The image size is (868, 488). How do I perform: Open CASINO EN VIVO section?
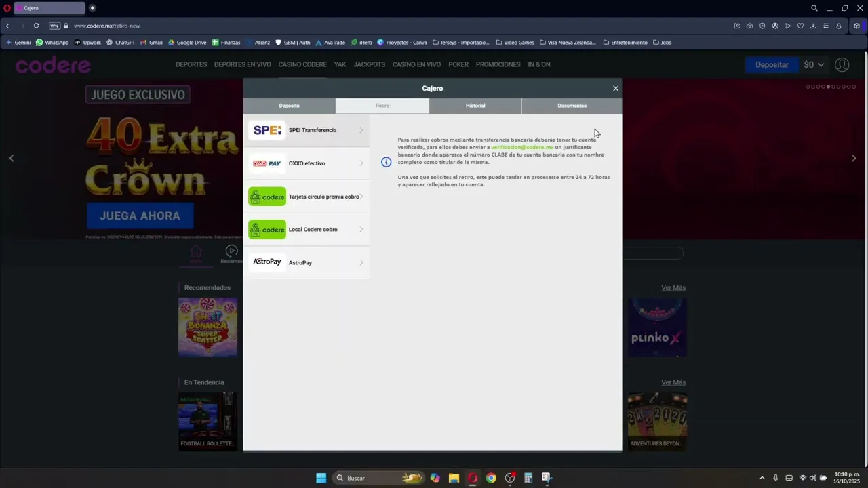pos(416,65)
